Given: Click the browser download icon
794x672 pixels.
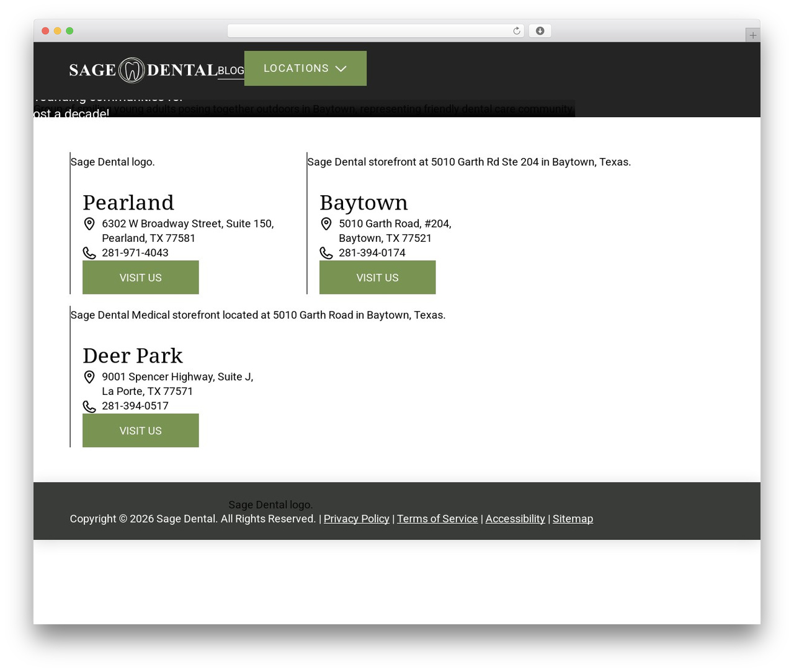Looking at the screenshot, I should [x=540, y=31].
